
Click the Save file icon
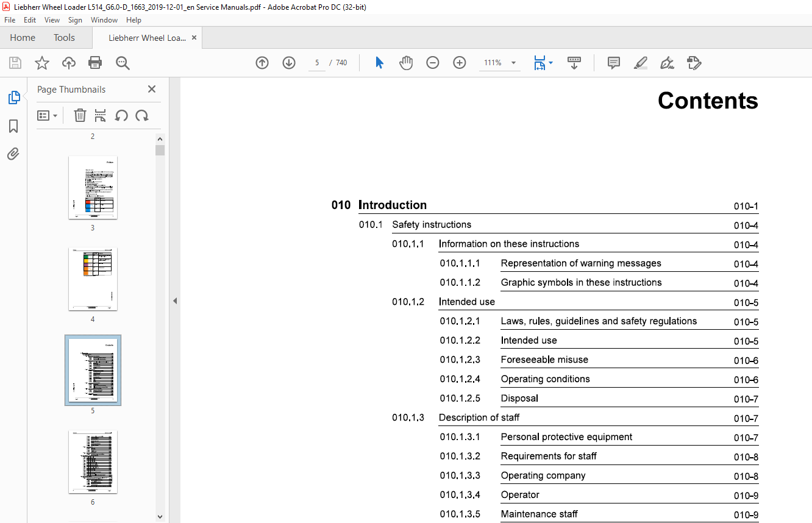(15, 63)
